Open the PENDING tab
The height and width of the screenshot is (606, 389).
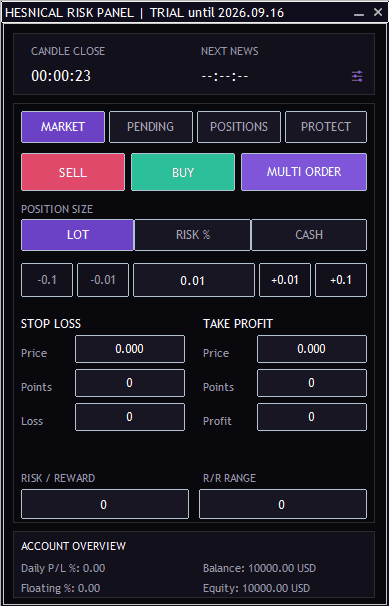(x=151, y=127)
